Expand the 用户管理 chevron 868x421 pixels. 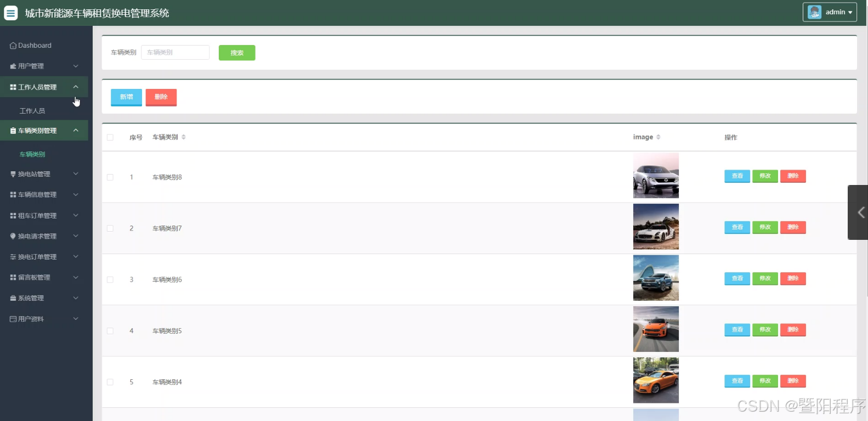coord(76,66)
